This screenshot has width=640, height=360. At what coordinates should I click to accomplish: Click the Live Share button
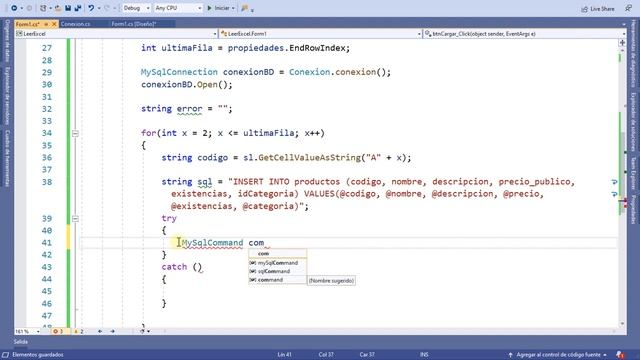point(598,9)
